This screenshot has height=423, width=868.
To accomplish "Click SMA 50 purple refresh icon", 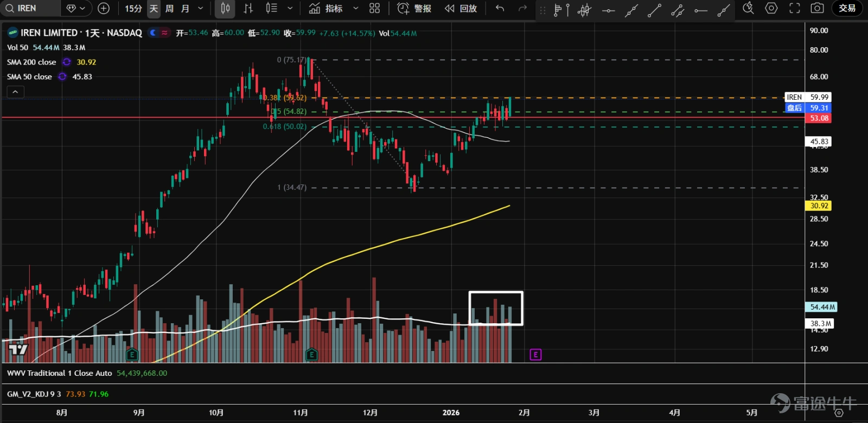I will click(x=62, y=77).
